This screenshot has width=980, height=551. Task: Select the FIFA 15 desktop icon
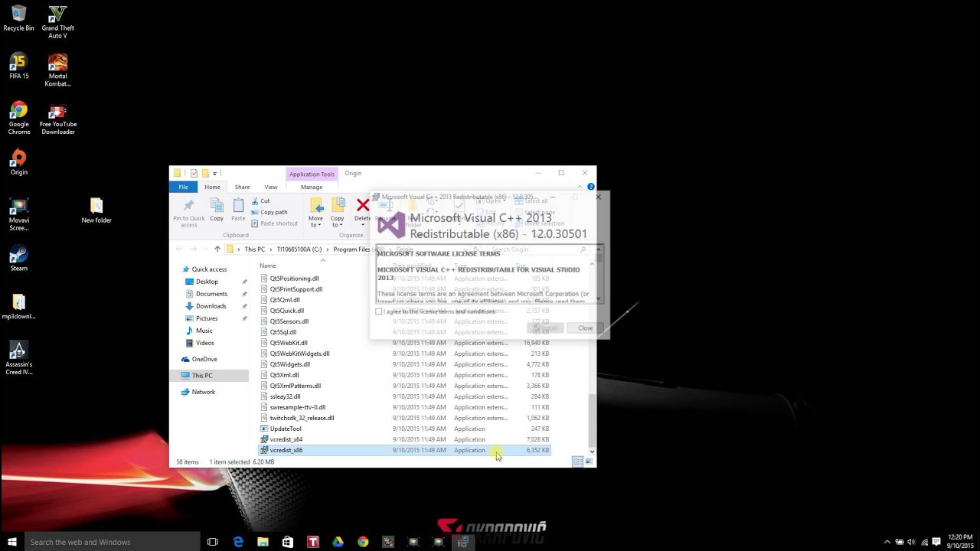18,67
